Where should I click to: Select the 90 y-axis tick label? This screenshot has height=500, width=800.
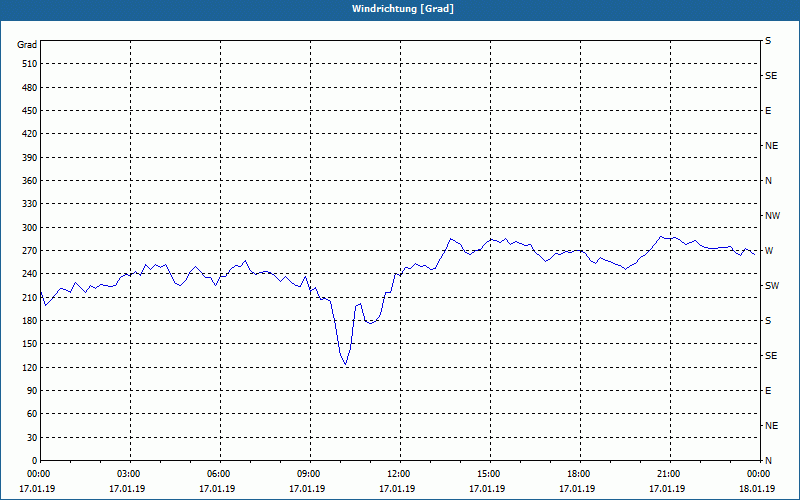(32, 391)
